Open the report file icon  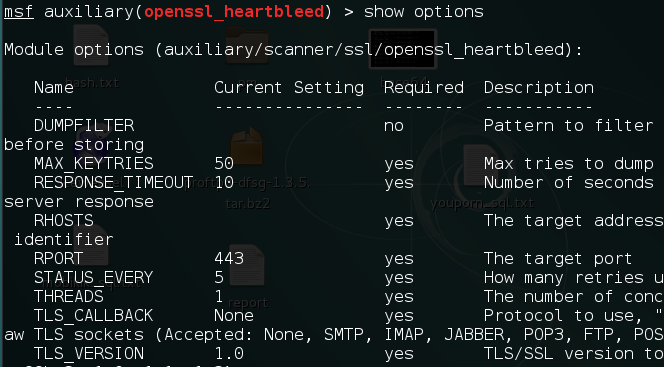[x=247, y=265]
